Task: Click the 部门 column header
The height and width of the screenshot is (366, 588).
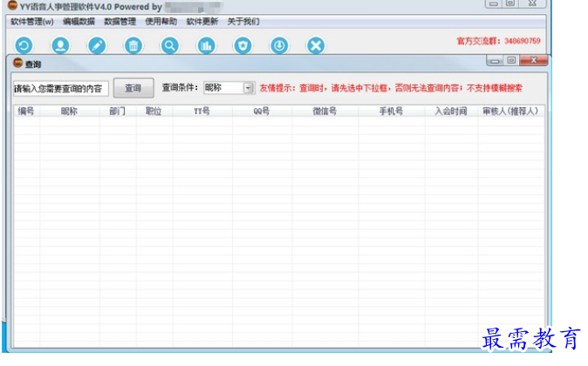Action: click(118, 112)
